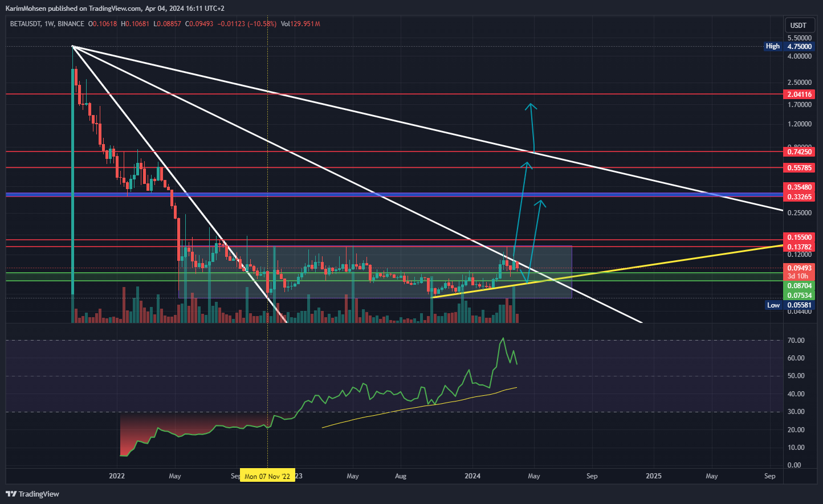The height and width of the screenshot is (504, 823).
Task: Click the 0.00 RSI scale value
Action: pos(794,465)
